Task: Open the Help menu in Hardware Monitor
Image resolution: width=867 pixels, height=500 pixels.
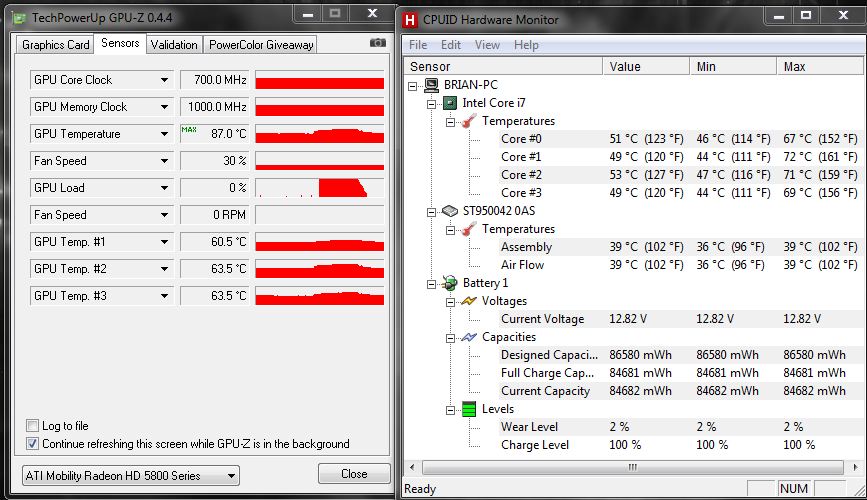Action: click(526, 45)
